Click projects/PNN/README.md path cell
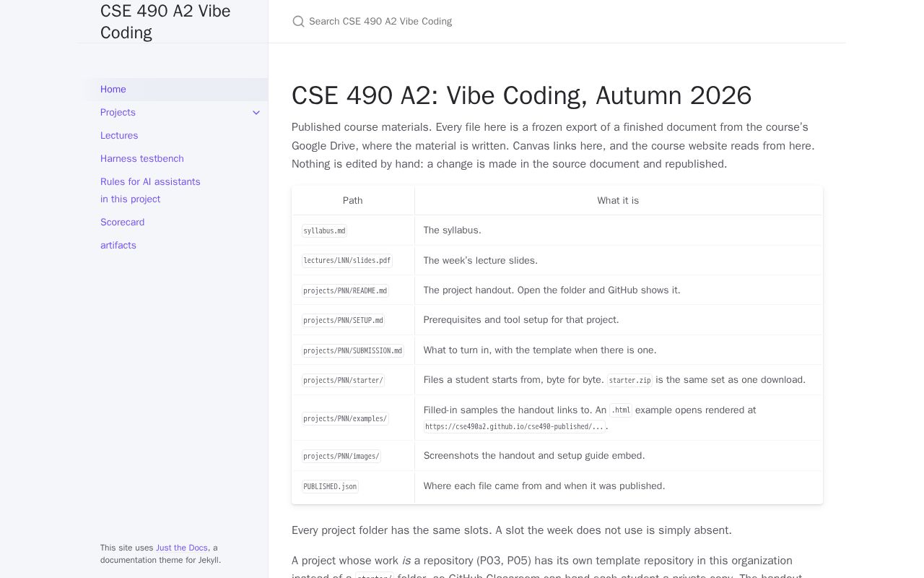Screen dimensions: 924x578 point(353,290)
